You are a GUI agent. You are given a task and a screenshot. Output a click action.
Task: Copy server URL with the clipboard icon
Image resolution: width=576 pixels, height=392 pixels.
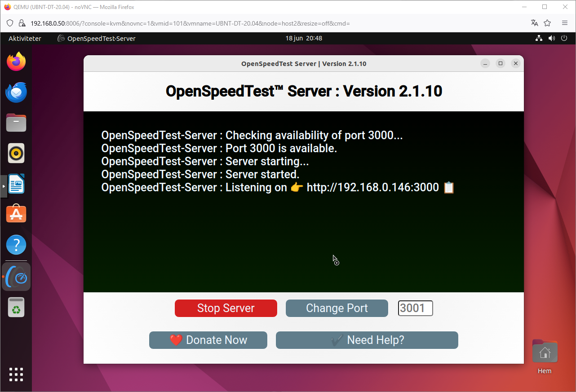coord(449,187)
